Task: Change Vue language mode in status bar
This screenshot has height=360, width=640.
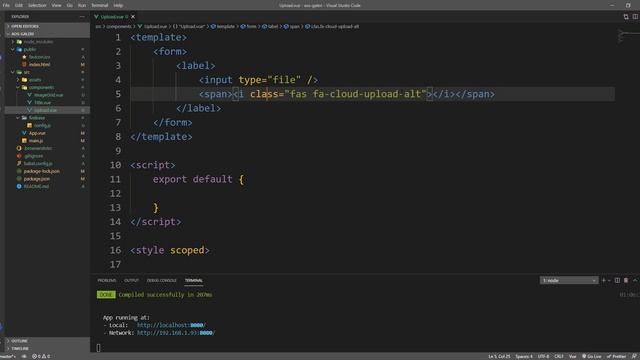Action: [x=573, y=356]
